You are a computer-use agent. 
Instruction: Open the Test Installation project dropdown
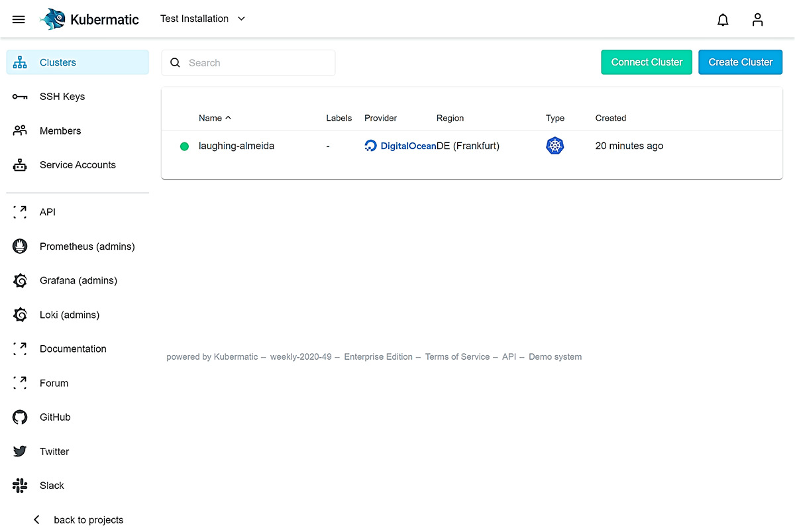[x=203, y=19]
